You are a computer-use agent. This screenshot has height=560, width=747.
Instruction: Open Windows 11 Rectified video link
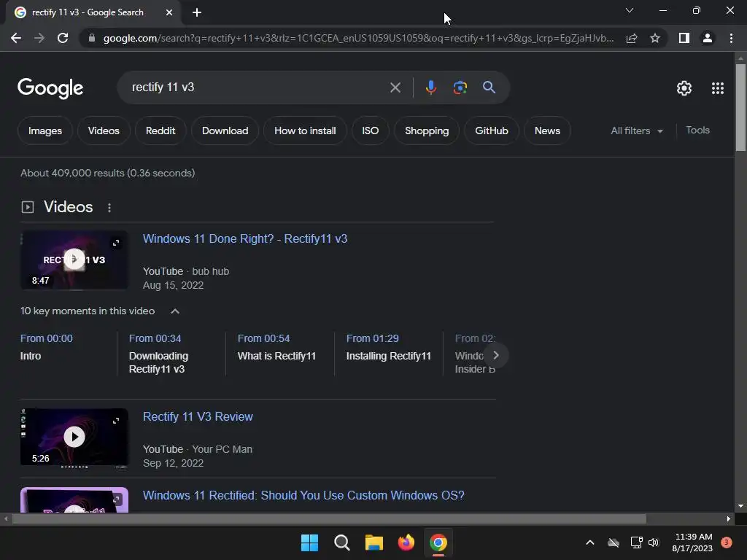click(303, 495)
